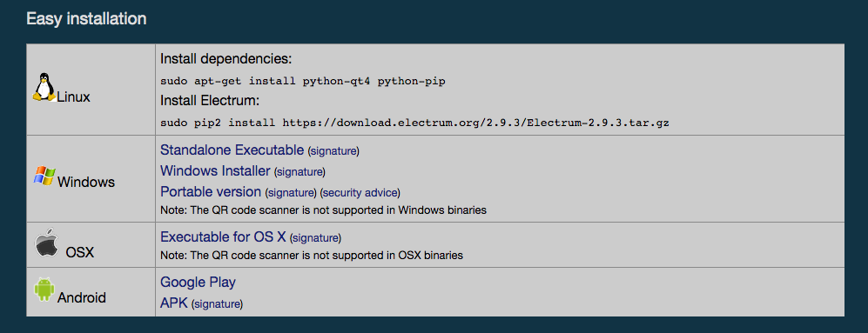Click the OSX QR code scanner note
The image size is (868, 333).
coord(312,256)
